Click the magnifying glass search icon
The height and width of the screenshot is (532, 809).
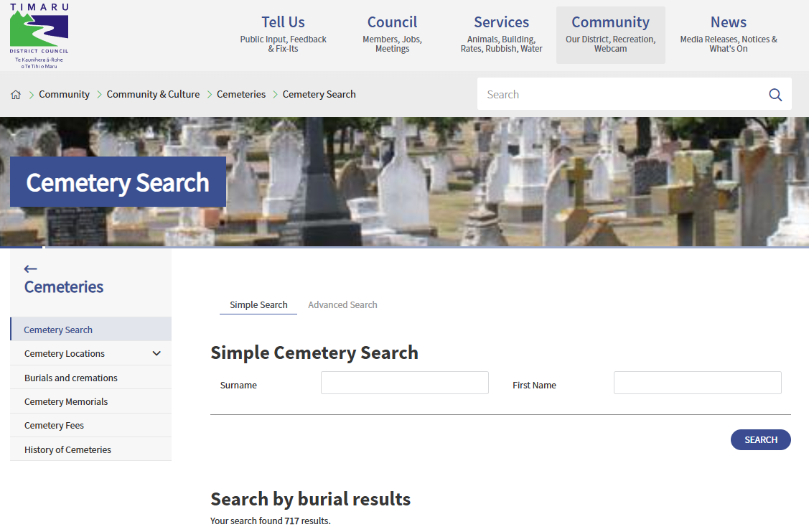coord(775,95)
